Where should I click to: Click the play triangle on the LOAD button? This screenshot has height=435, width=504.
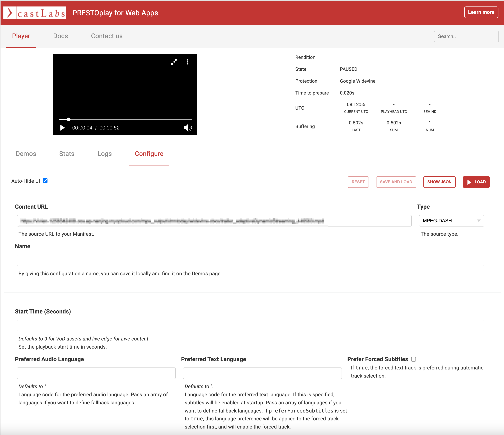[x=469, y=182]
